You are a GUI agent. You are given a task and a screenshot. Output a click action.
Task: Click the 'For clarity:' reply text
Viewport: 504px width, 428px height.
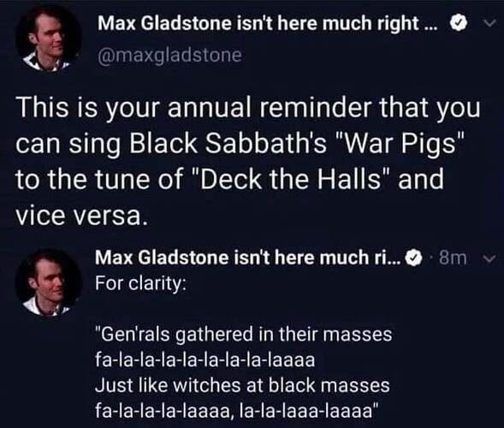(140, 283)
